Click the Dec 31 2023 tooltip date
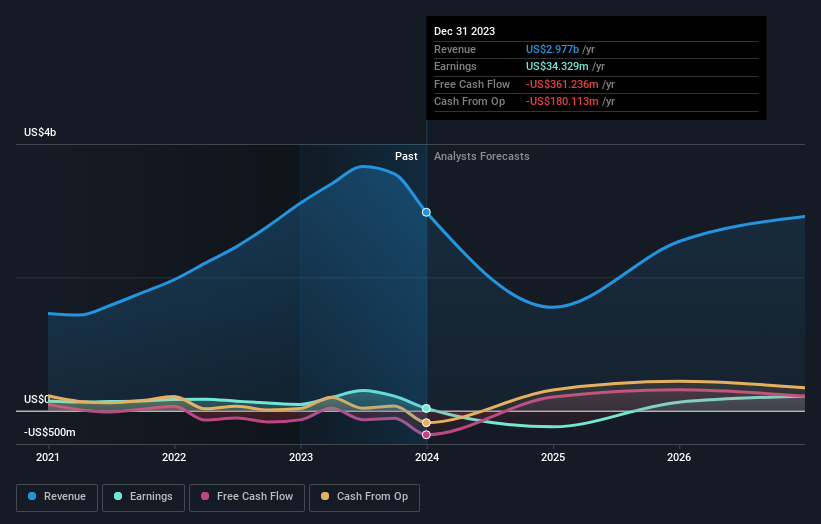The height and width of the screenshot is (524, 821). (x=464, y=31)
